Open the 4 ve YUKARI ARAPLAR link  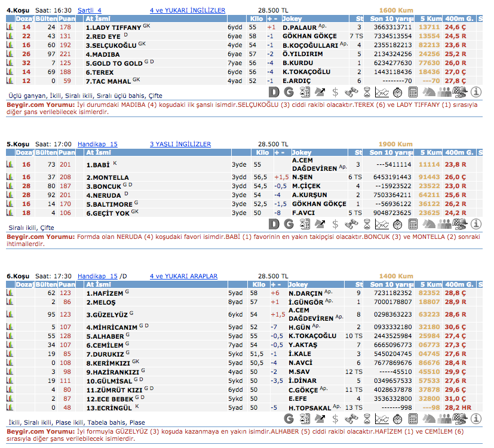pyautogui.click(x=183, y=276)
